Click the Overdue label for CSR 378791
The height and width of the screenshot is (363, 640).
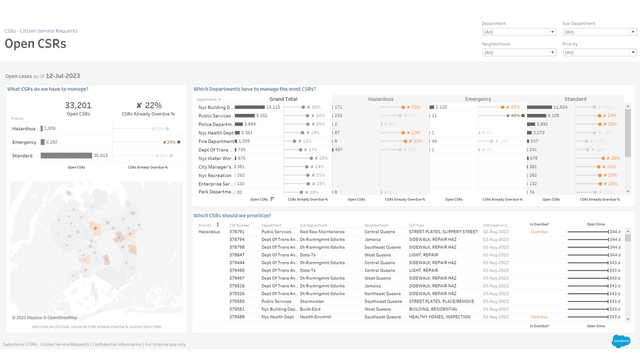coord(539,232)
